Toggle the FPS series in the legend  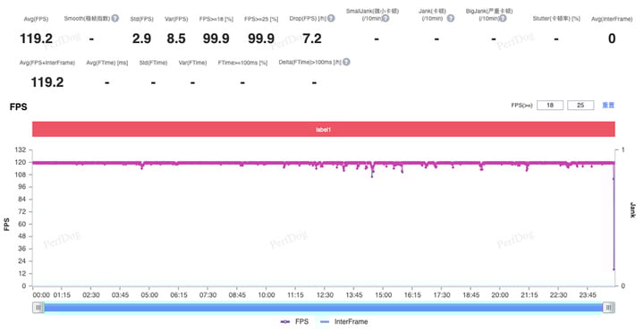pos(294,322)
